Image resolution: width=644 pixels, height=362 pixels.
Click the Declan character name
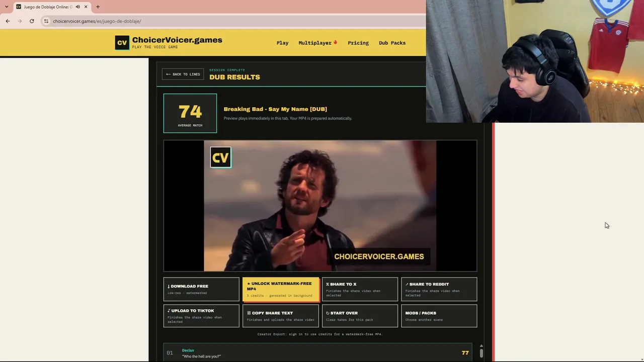(x=188, y=350)
